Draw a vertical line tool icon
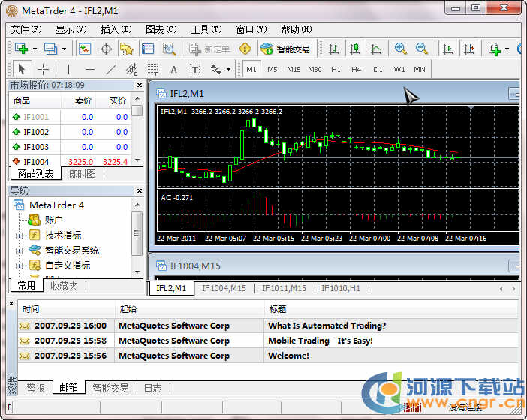Image resolution: width=527 pixels, height=420 pixels. 69,69
